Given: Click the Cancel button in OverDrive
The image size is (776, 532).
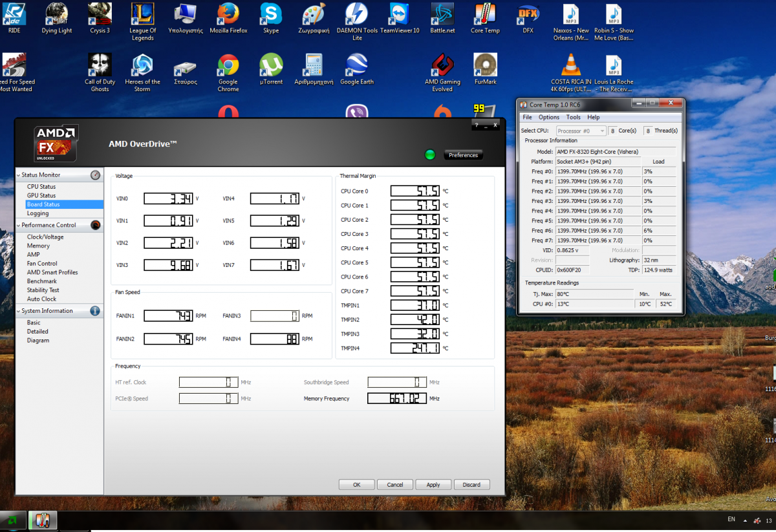Looking at the screenshot, I should (394, 484).
